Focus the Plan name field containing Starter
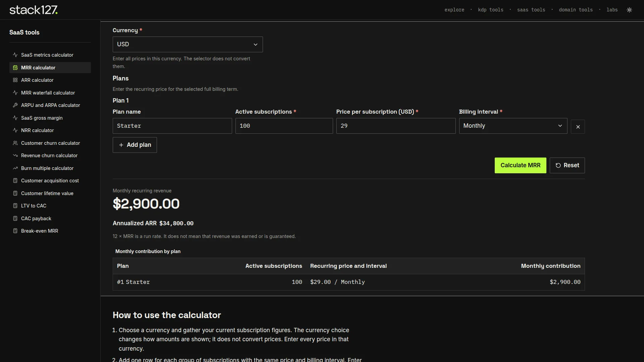The width and height of the screenshot is (644, 362). (172, 126)
